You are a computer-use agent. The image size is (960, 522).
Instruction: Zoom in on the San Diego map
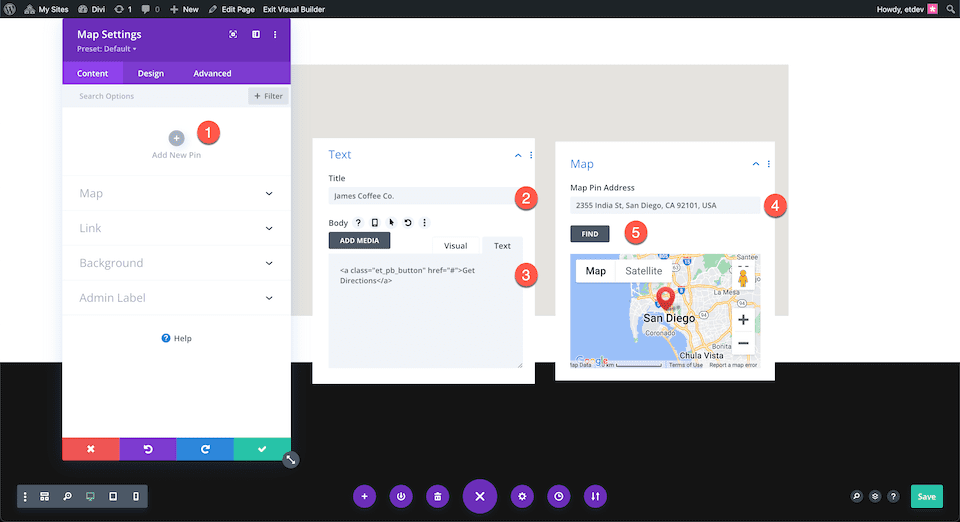point(743,319)
